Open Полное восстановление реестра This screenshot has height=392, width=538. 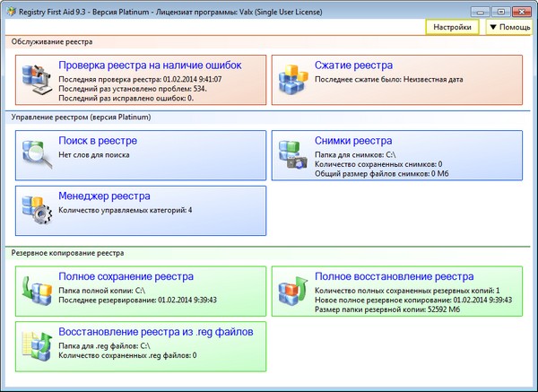394,276
